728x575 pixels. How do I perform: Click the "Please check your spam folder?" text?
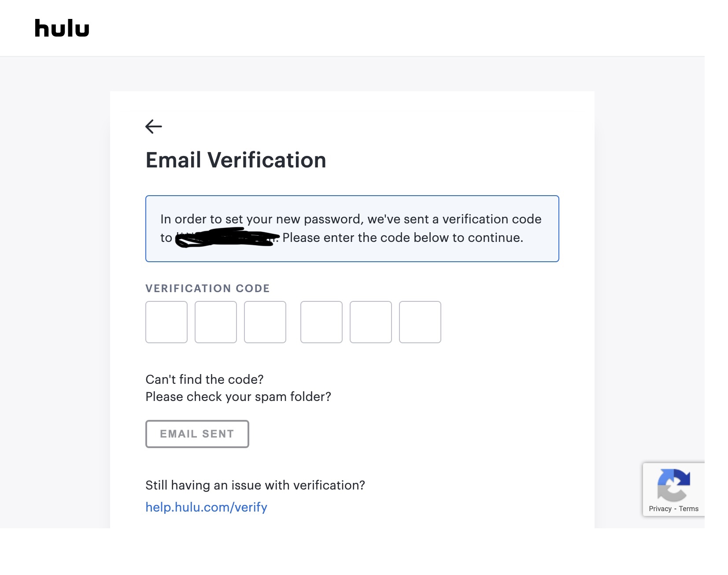point(238,397)
